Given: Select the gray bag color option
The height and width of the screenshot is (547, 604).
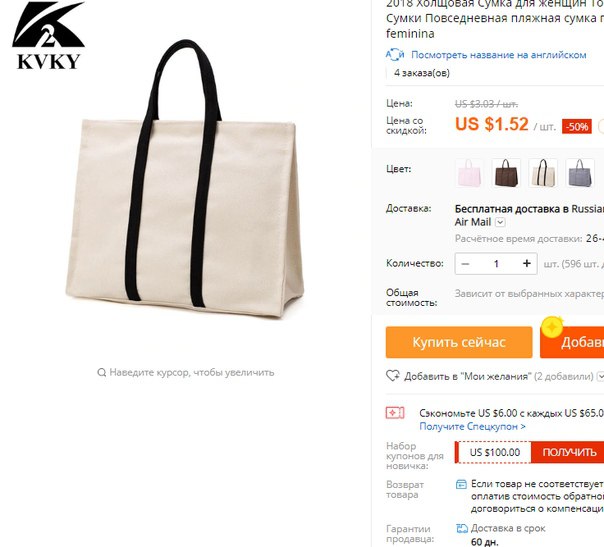Looking at the screenshot, I should coord(580,173).
